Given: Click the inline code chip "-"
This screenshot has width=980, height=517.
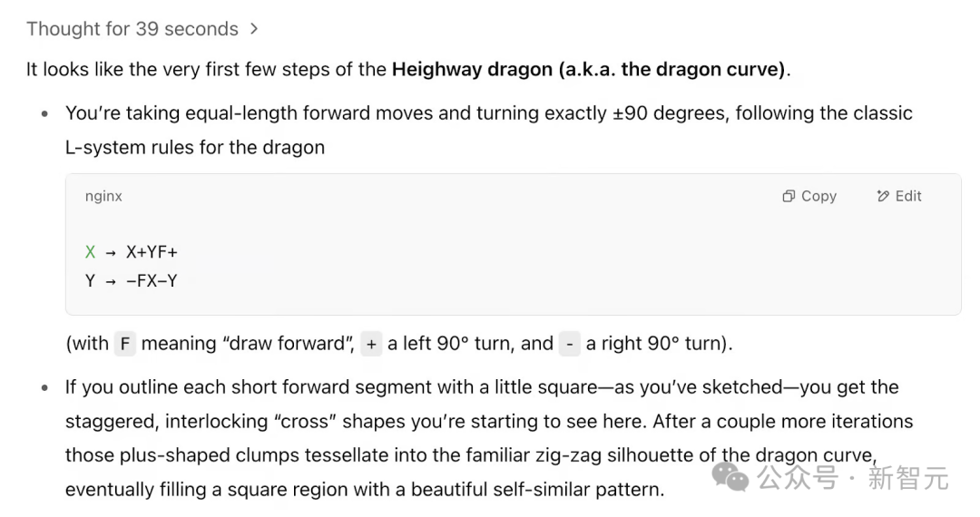Looking at the screenshot, I should pos(569,344).
